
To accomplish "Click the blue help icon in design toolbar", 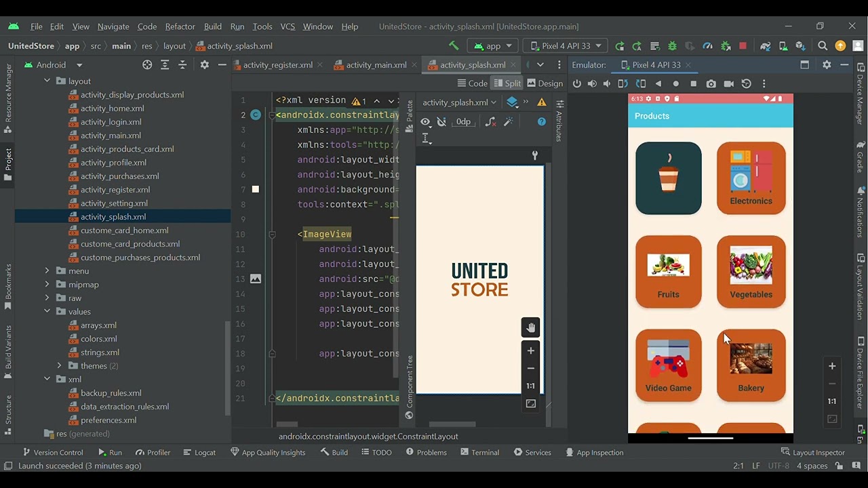I will click(541, 122).
